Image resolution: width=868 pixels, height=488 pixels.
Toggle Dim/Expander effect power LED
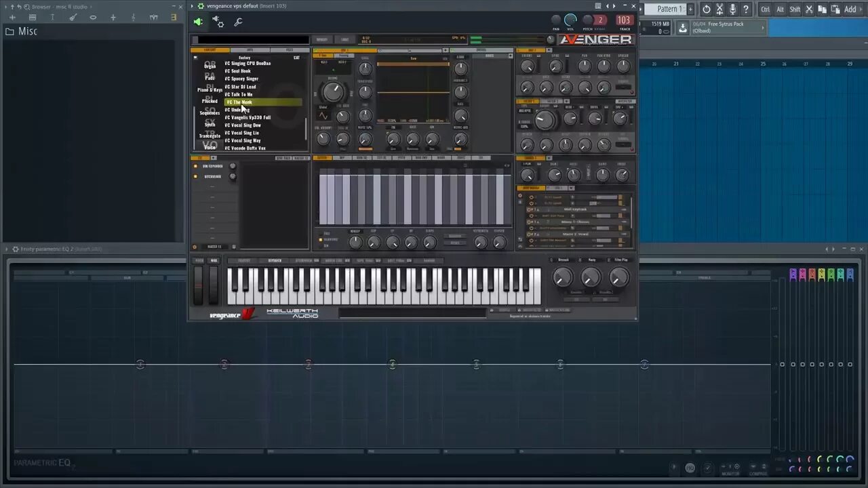[x=196, y=166]
